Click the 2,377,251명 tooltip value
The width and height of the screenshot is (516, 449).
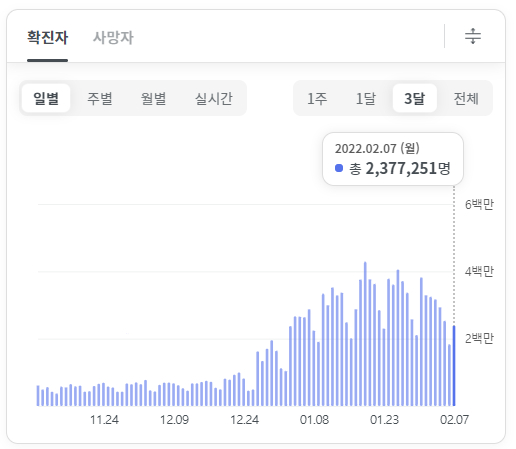pos(408,168)
